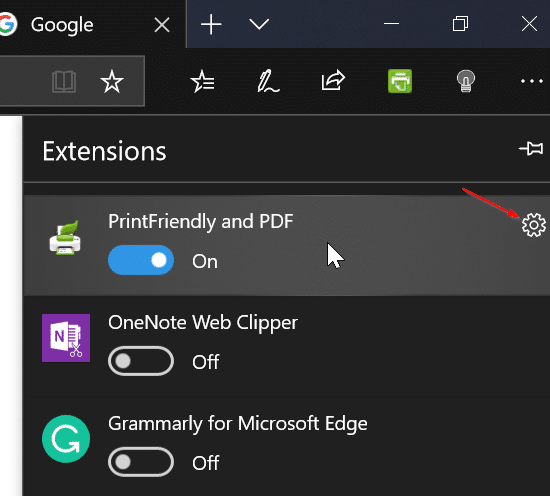Add page to favorites with the star icon
Screen dimensions: 550x496
click(x=112, y=81)
